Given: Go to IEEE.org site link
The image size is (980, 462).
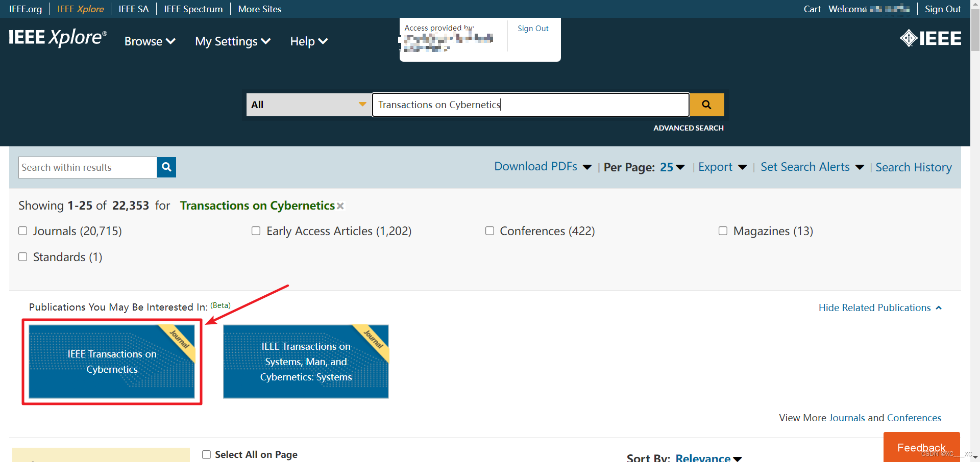Looking at the screenshot, I should (26, 9).
